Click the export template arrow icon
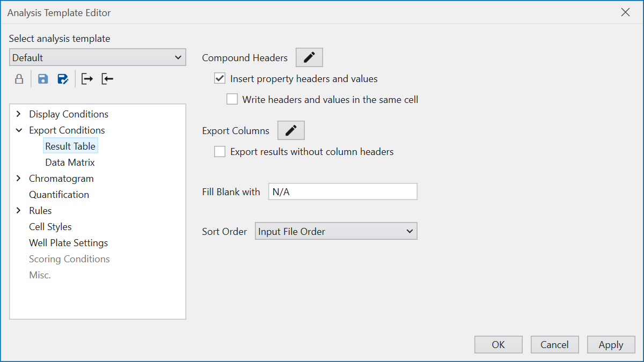644x362 pixels. [87, 79]
